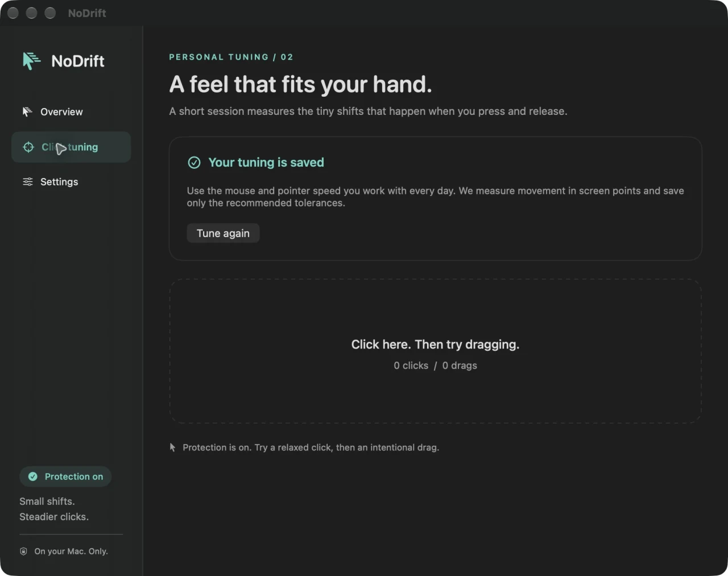Viewport: 728px width, 576px height.
Task: Click the NoDrift logo icon in sidebar
Action: tap(31, 61)
